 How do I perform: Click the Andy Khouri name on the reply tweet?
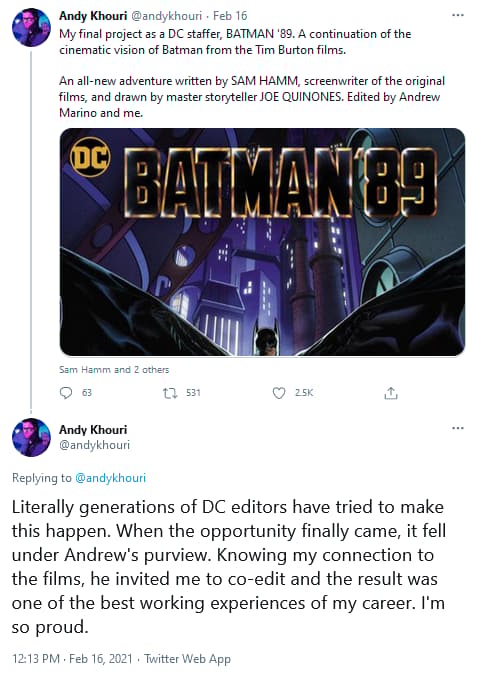point(93,430)
